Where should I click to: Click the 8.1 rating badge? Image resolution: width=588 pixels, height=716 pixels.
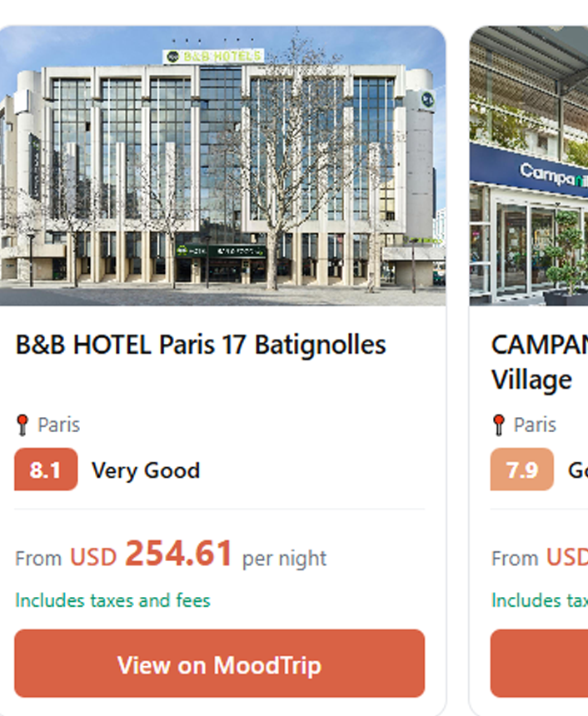tap(46, 470)
